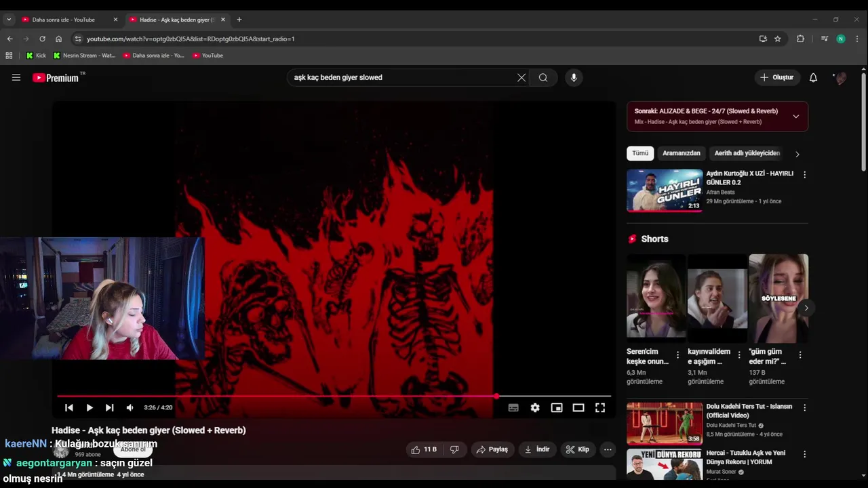The image size is (868, 488).
Task: Bookmark this page with star
Action: [x=778, y=39]
